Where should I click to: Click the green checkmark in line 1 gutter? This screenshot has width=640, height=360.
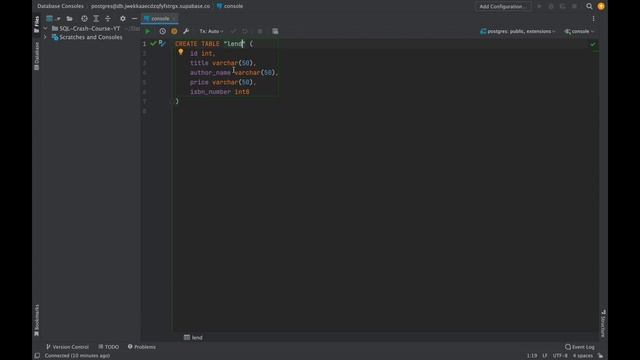153,43
